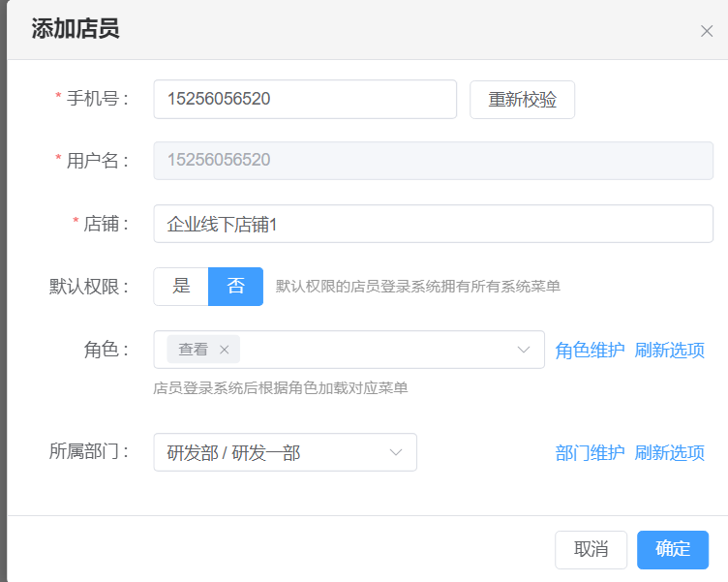The image size is (728, 582).
Task: Click the 店铺 input field
Action: tap(433, 224)
